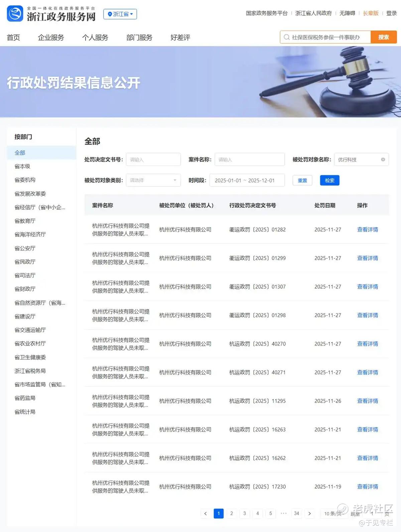Open the 国家政务服务平台 link
Screen dimensions: 401x532
(x=267, y=13)
